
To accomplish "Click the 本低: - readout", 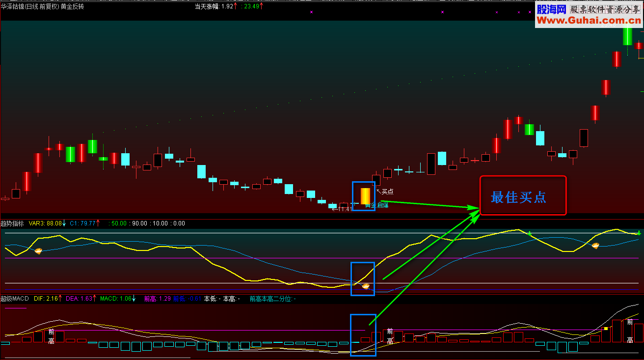I will (213, 299).
